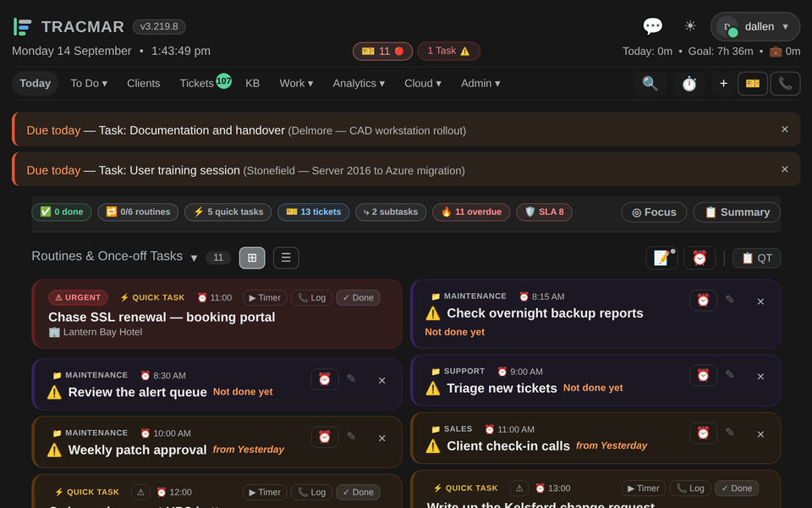Expand the To Do menu
812x508 pixels.
coord(89,84)
